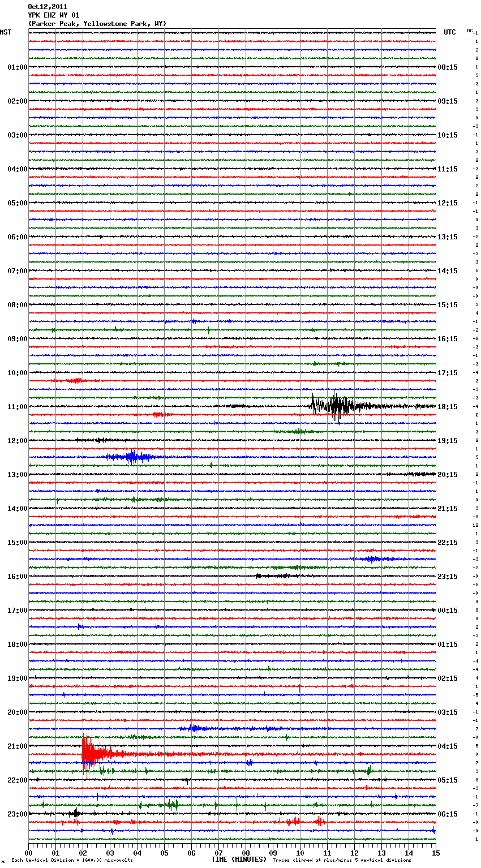Click the black seismic burst on 11:00 trace
Screen dimensions: 481x868
[x=340, y=406]
